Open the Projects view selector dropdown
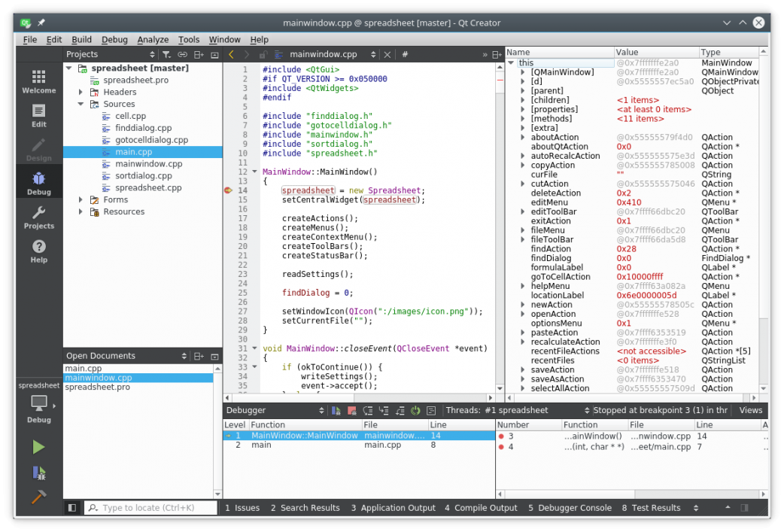Image resolution: width=784 pixels, height=532 pixels. (151, 54)
